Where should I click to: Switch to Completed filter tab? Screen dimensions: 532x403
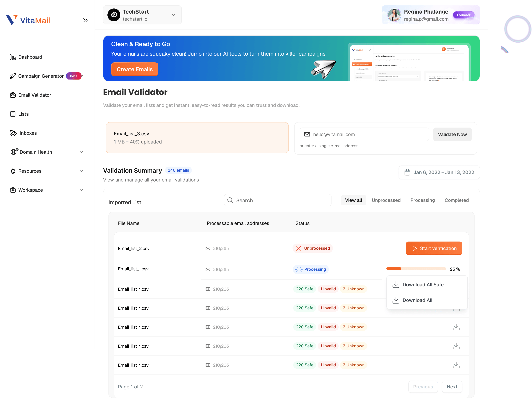pos(456,200)
